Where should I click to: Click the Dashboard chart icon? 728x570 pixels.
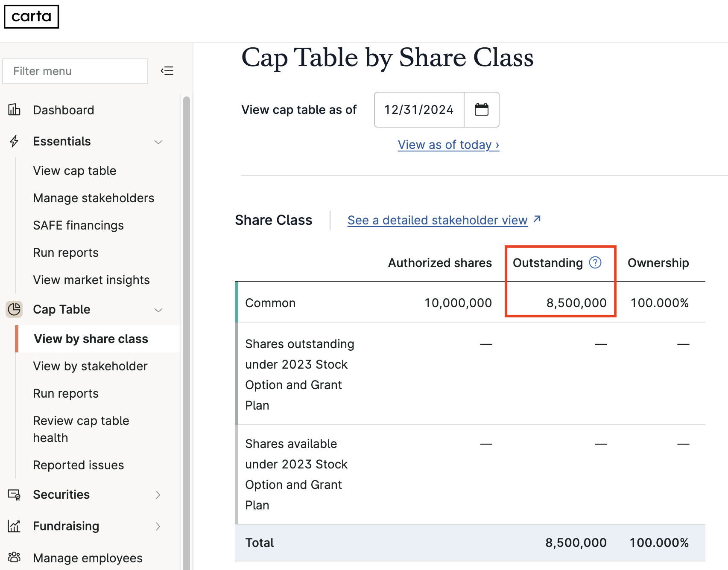coord(14,110)
